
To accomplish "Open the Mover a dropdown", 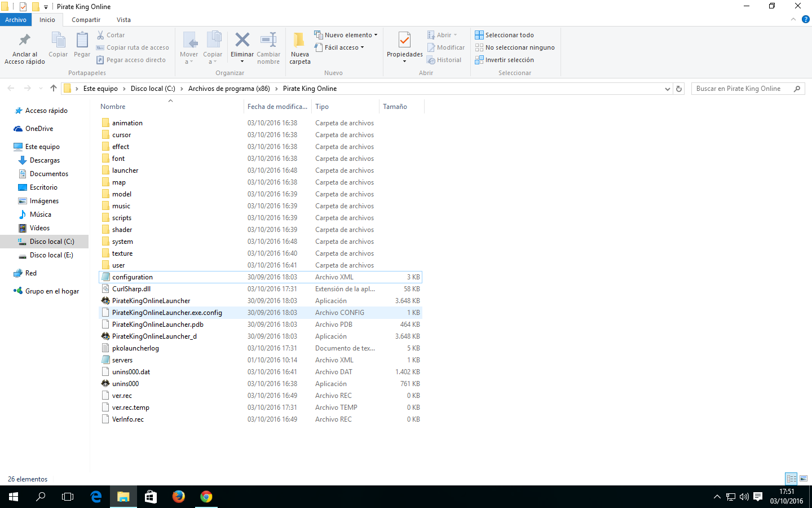I will pos(189,49).
